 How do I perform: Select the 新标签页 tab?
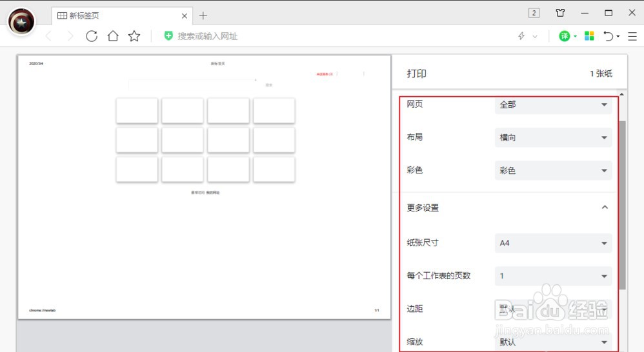[x=123, y=15]
